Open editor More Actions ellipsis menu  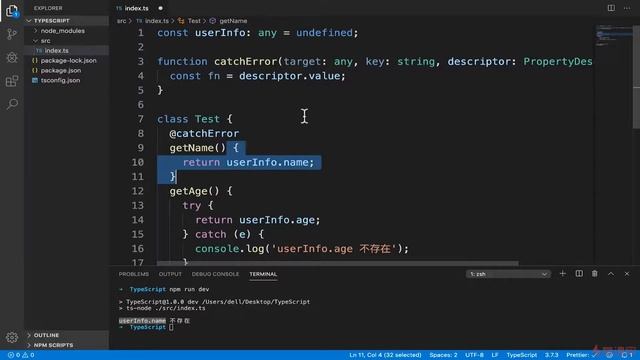627,8
